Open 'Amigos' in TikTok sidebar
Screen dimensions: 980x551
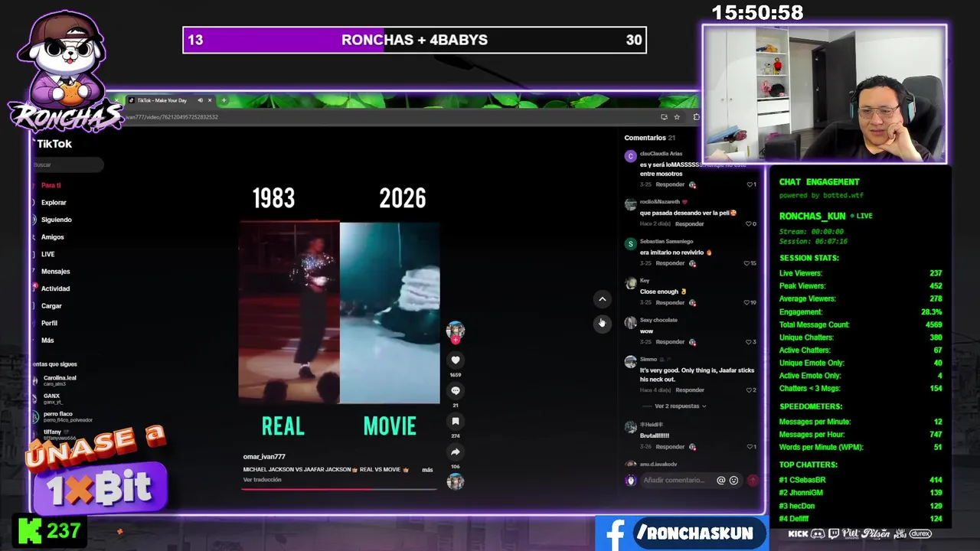pos(53,237)
